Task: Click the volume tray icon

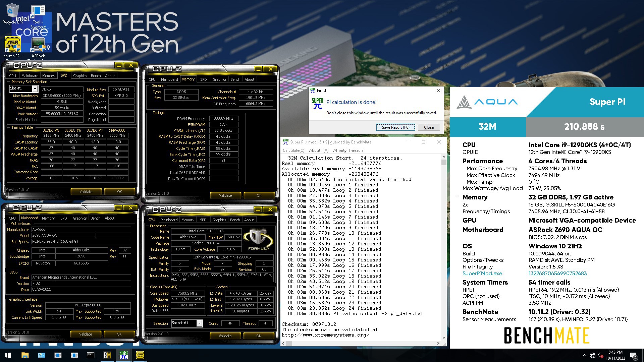Action: point(601,355)
